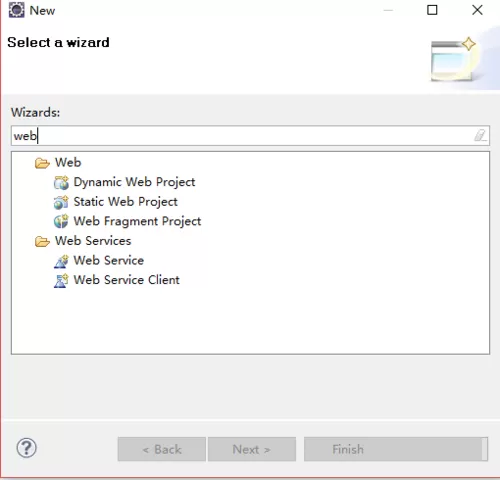The image size is (500, 480).
Task: Select Dynamic Web Project entry
Action: [134, 182]
